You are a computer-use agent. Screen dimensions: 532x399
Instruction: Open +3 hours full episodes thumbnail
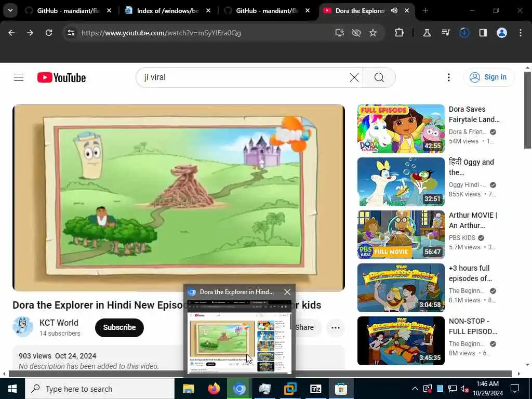point(401,287)
